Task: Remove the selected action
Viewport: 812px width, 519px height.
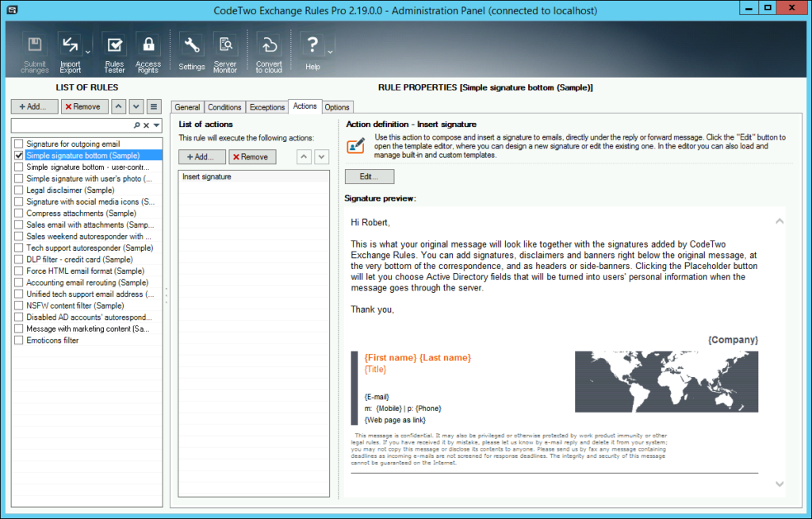Action: pyautogui.click(x=252, y=156)
